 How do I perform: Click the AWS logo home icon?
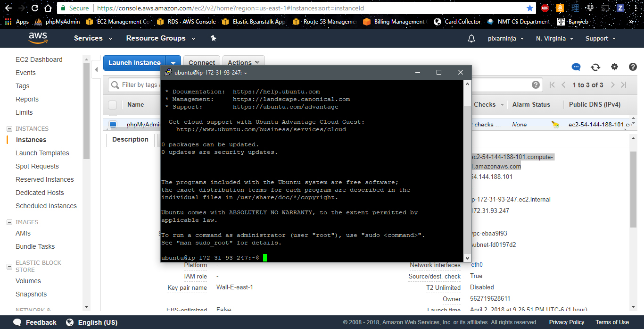point(38,38)
